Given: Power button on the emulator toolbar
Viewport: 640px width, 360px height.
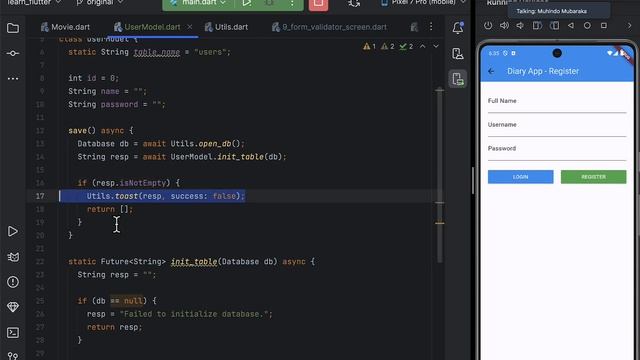Looking at the screenshot, I should coord(488,25).
